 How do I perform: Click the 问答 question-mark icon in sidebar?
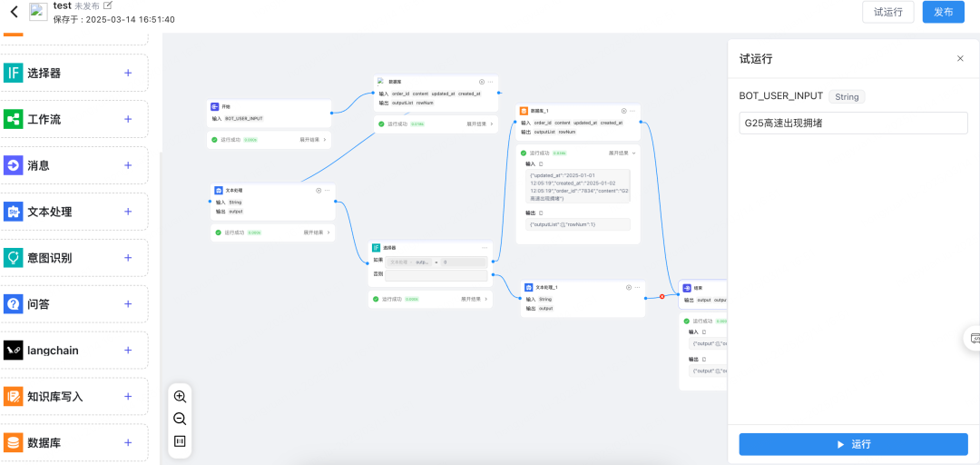click(13, 304)
